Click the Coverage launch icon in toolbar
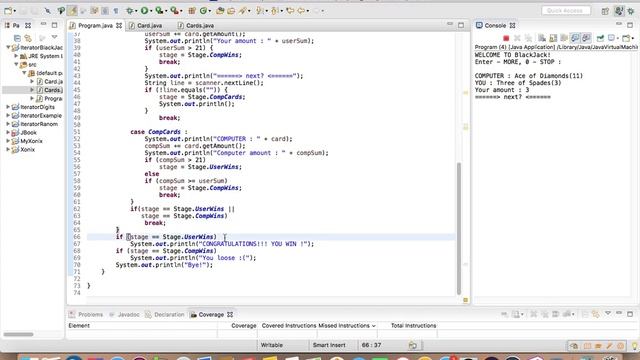This screenshot has width=640, height=360. 160,11
